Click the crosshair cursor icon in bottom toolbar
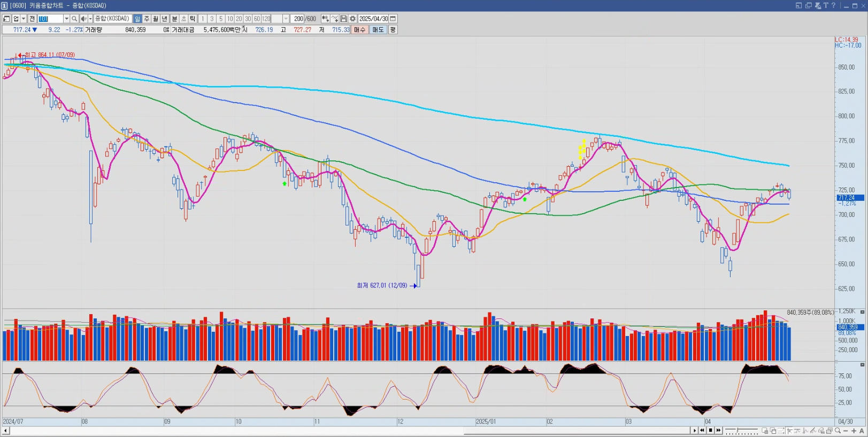The height and width of the screenshot is (437, 868). click(789, 431)
